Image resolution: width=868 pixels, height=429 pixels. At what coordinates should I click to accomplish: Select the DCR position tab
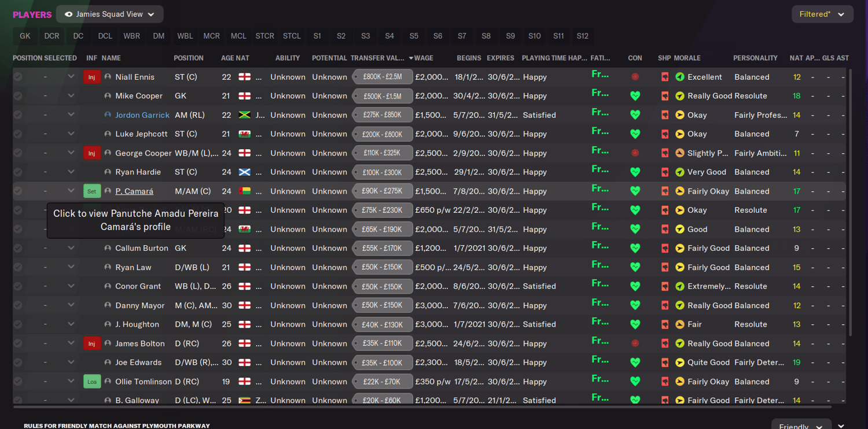pos(52,36)
